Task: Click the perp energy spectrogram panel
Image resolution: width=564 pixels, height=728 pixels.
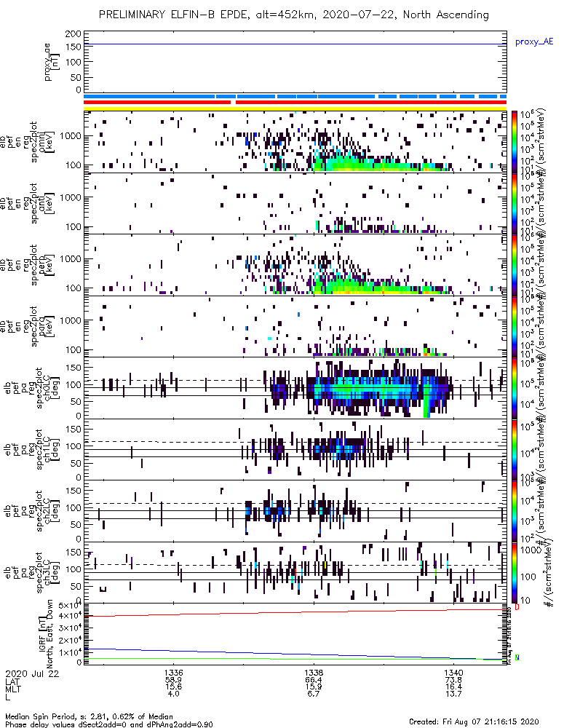Action: click(295, 265)
